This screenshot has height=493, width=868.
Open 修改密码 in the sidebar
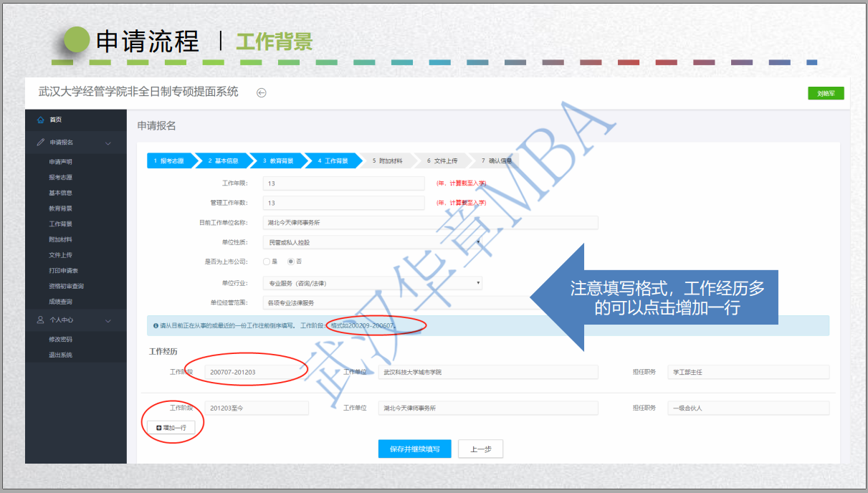60,340
